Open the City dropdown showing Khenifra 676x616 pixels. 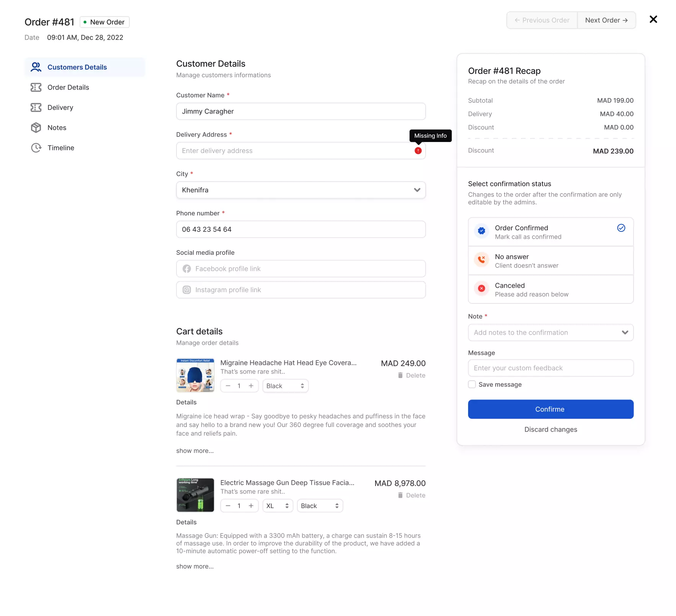click(x=301, y=190)
